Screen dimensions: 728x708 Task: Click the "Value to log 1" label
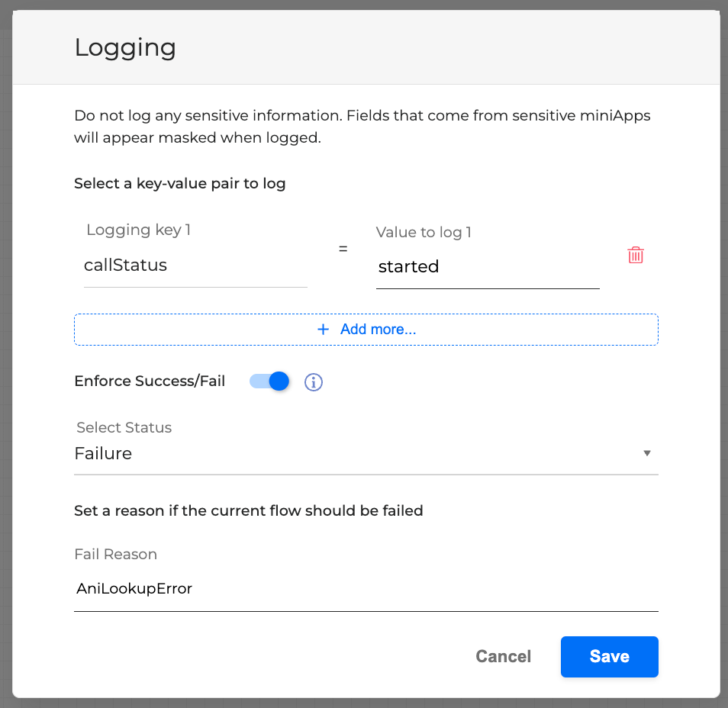click(424, 232)
